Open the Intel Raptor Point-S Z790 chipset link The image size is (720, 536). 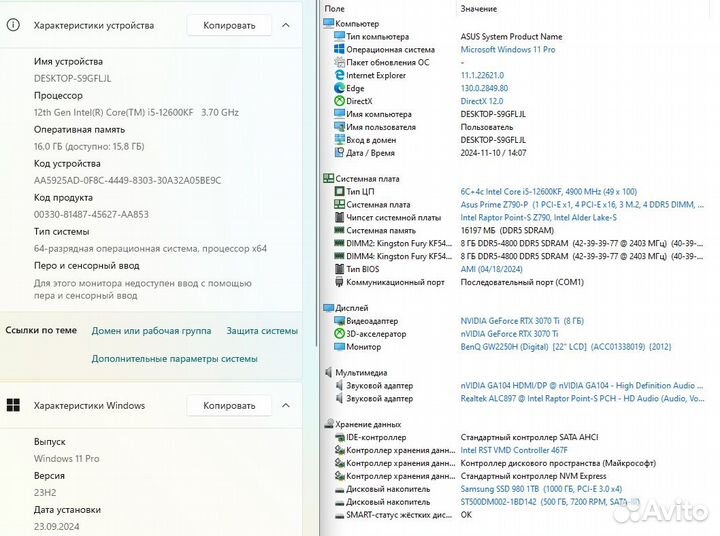click(538, 217)
